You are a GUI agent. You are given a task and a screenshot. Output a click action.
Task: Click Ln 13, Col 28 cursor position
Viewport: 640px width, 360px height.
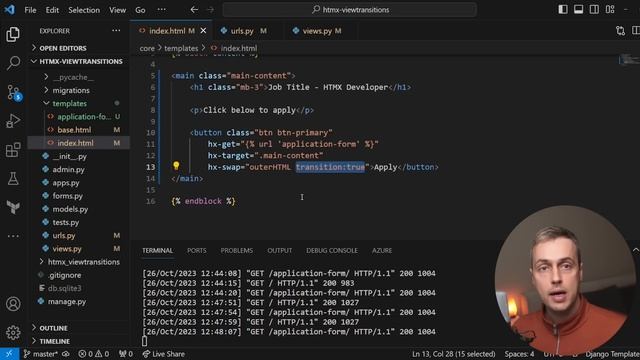tap(453, 354)
